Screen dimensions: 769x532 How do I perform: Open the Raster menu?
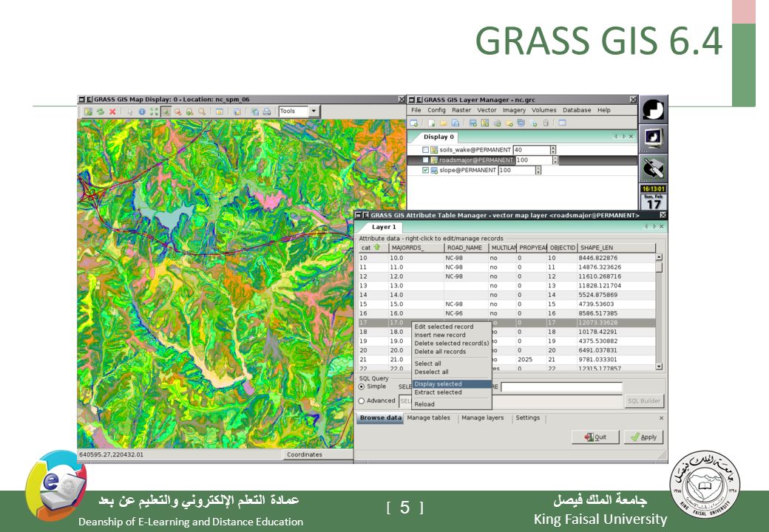[461, 110]
